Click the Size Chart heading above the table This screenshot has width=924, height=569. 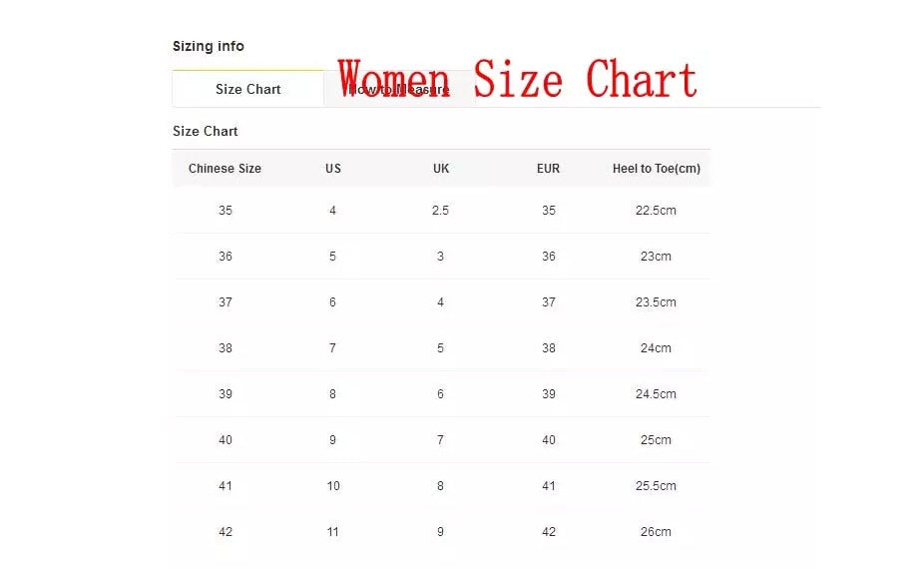click(x=206, y=131)
